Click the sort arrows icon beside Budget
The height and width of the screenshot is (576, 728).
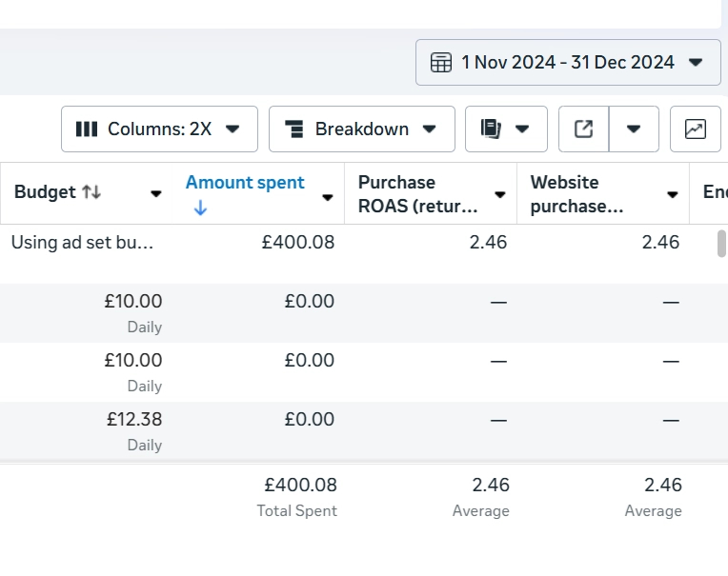[91, 191]
